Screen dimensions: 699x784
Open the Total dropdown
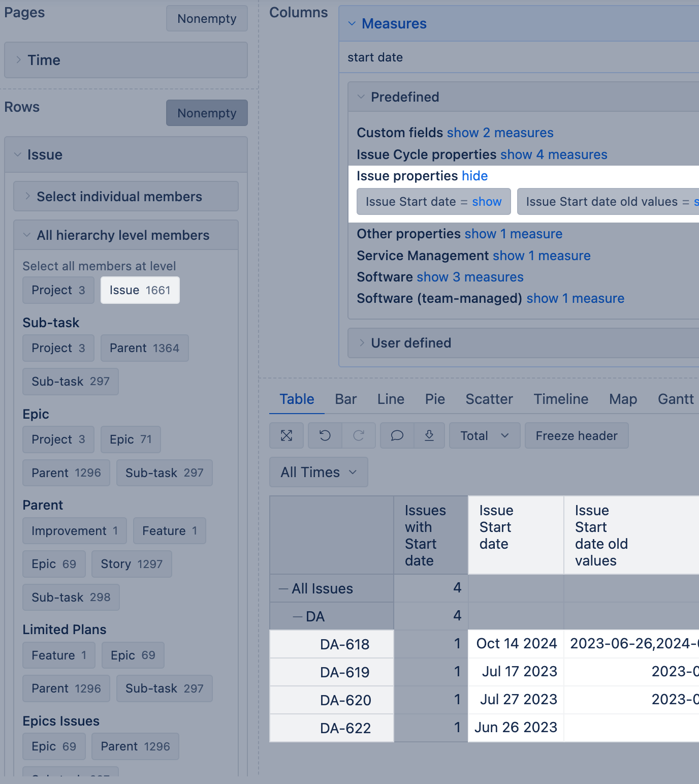coord(485,435)
